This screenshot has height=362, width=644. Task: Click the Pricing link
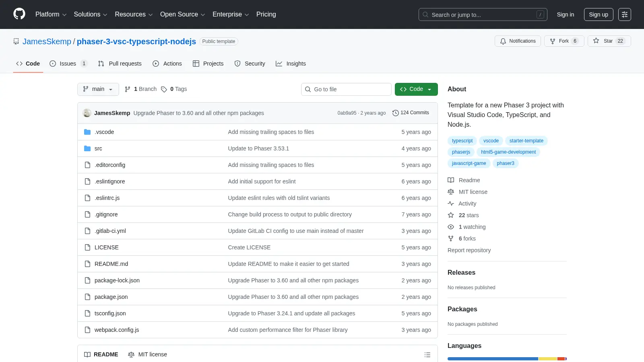tap(266, 14)
